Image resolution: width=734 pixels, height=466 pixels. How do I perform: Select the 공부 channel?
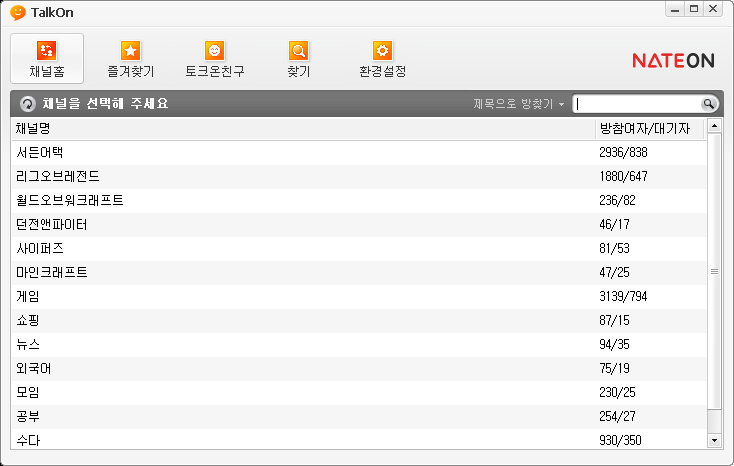tap(359, 416)
